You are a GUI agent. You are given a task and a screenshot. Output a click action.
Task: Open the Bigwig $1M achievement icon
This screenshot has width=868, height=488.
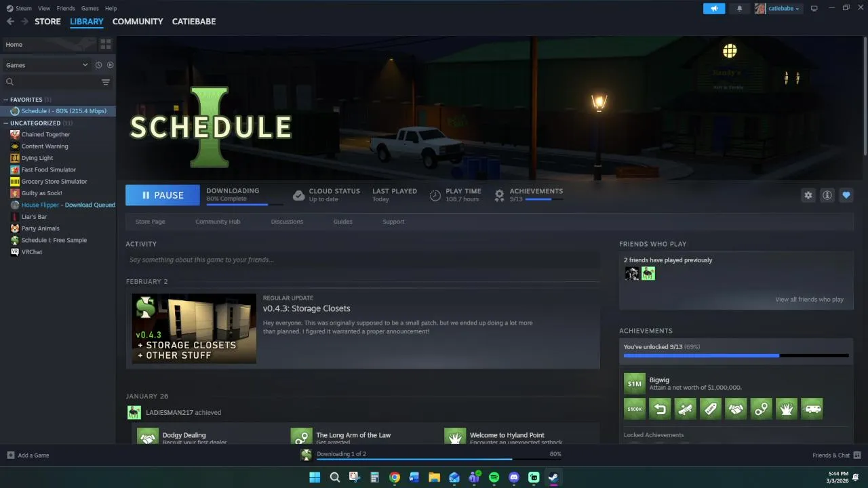point(635,384)
